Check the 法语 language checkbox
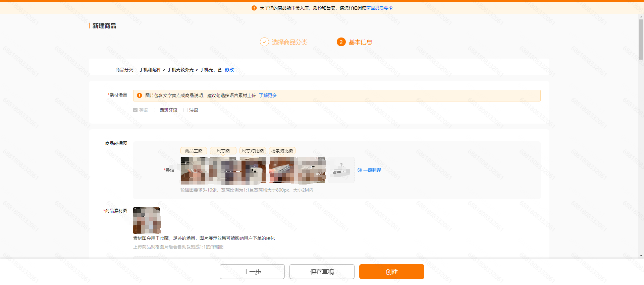 185,110
